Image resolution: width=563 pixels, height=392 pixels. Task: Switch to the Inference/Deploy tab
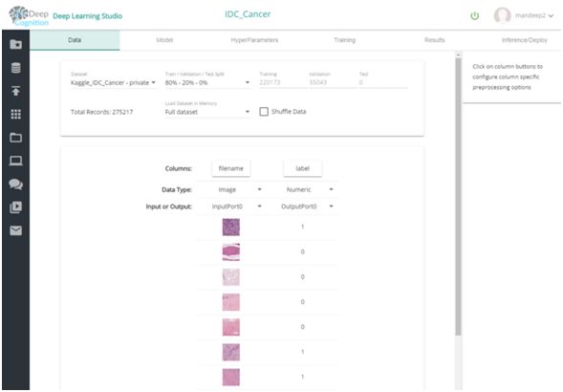[x=525, y=40]
